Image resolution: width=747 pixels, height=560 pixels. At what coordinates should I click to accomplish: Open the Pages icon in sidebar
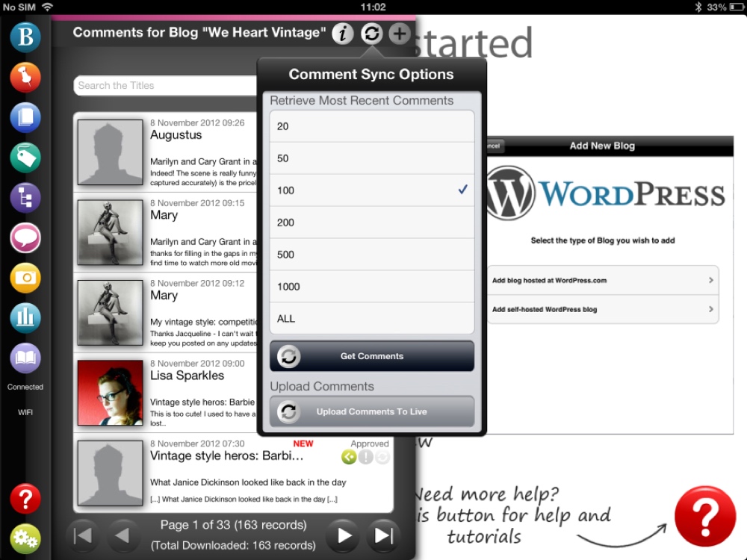pos(25,117)
